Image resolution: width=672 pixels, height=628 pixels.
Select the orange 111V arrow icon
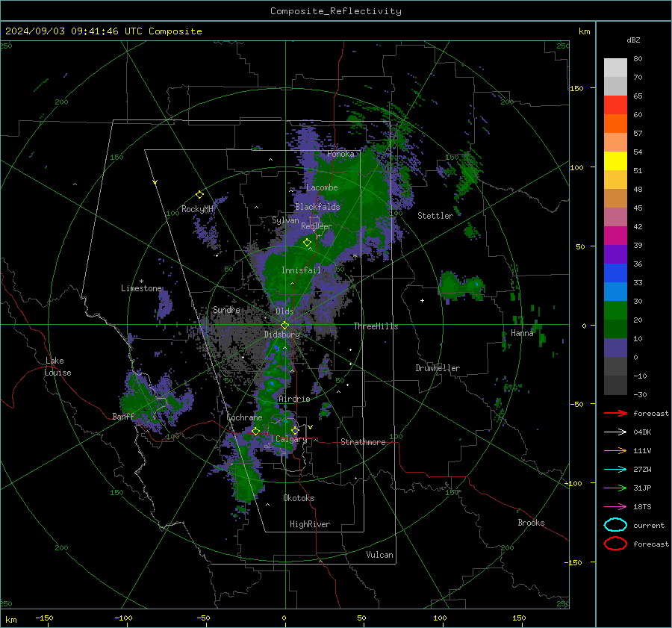tap(615, 450)
